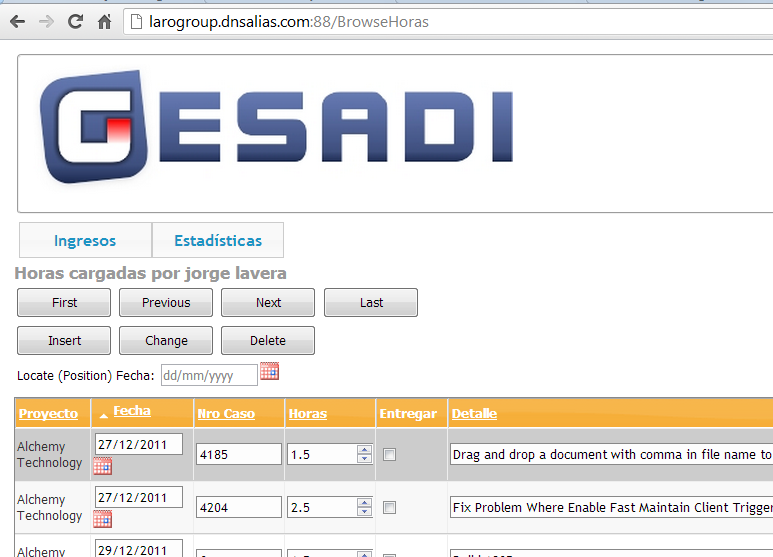Decrease hours for the 1.5 row
The height and width of the screenshot is (557, 773).
(x=364, y=459)
